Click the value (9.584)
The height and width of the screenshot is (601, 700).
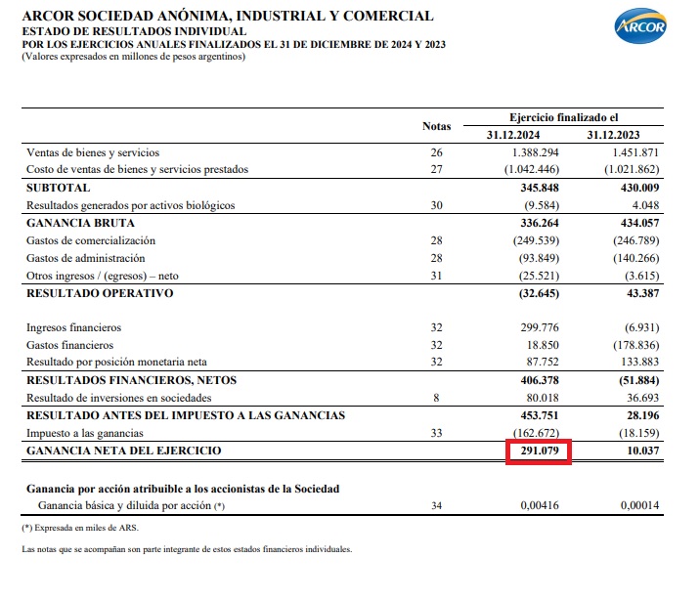pyautogui.click(x=542, y=205)
